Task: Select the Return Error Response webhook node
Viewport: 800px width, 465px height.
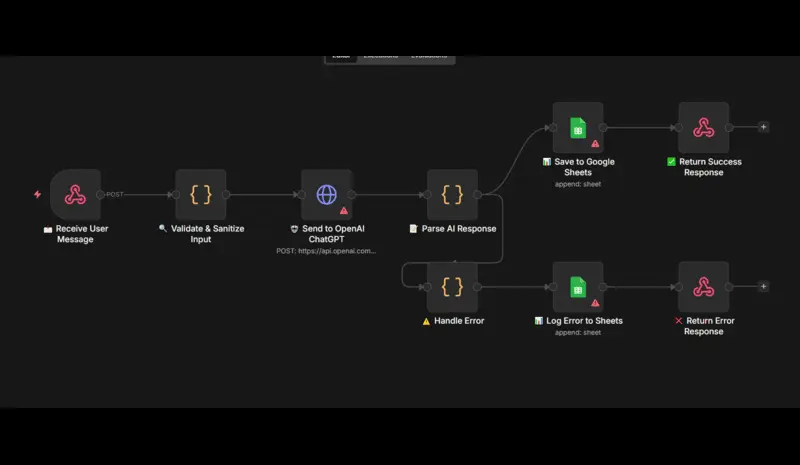Action: point(704,287)
